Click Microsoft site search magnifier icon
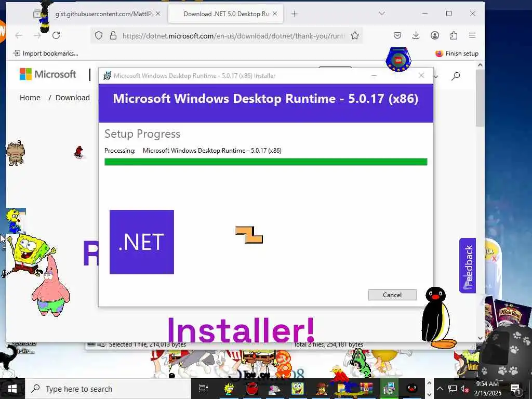 [x=456, y=76]
